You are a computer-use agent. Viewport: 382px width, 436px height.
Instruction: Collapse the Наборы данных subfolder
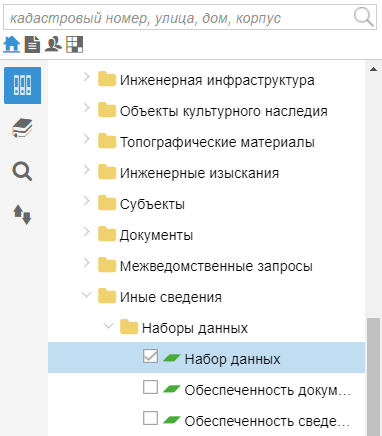coord(108,326)
